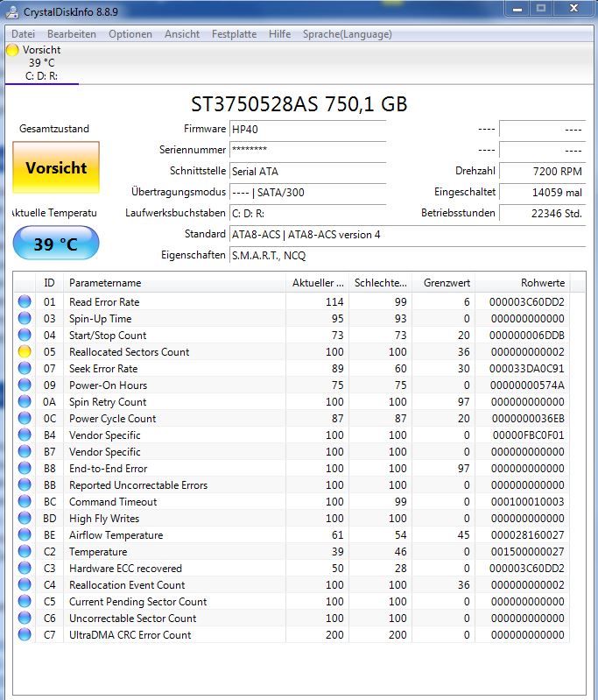Click blue status orb for Power-On Hours
Image resolution: width=598 pixels, height=700 pixels.
(x=25, y=385)
